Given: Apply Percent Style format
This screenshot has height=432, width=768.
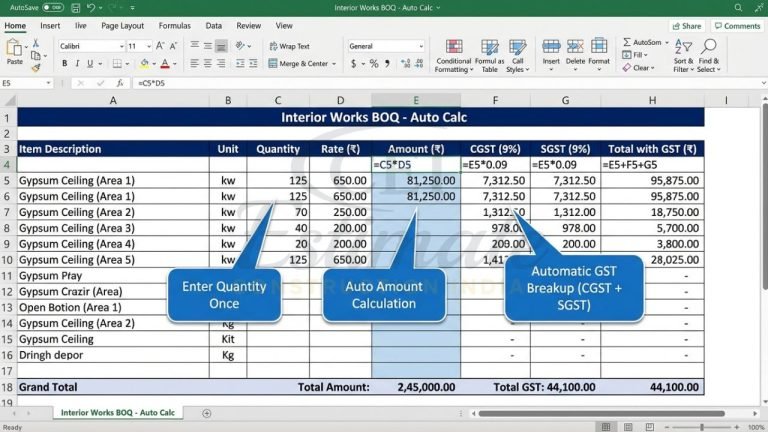Looking at the screenshot, I should pyautogui.click(x=374, y=64).
